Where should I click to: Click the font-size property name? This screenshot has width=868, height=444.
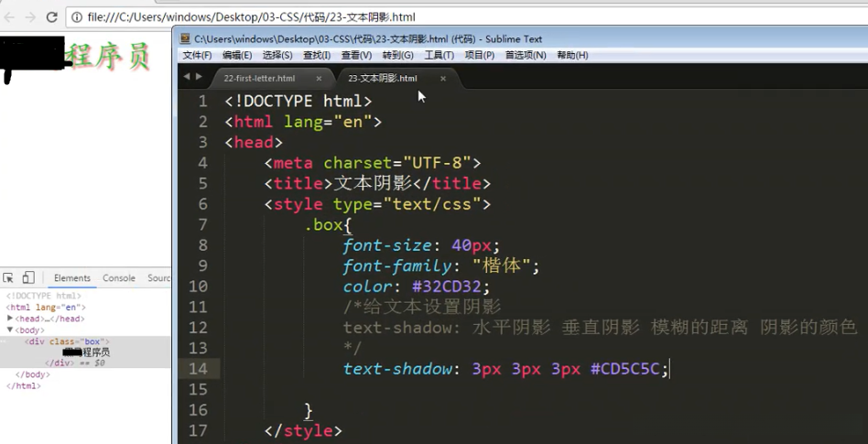pos(387,245)
